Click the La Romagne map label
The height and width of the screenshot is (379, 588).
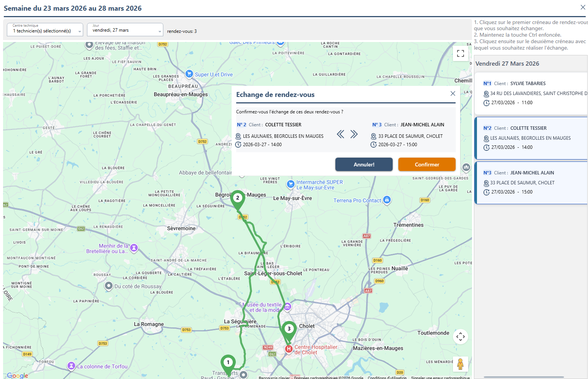[149, 324]
